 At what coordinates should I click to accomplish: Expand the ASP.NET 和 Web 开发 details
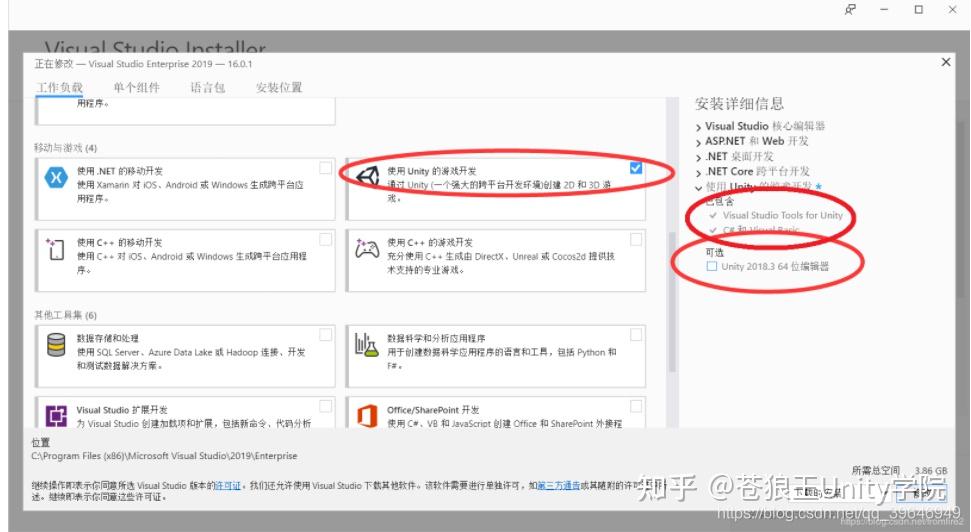pyautogui.click(x=699, y=142)
